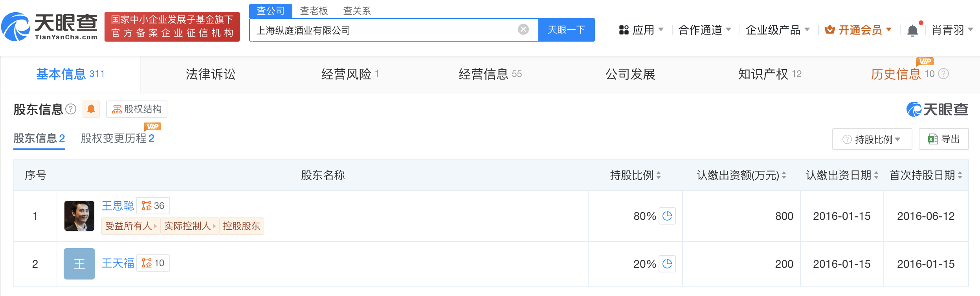This screenshot has height=296, width=980.
Task: Clear the search box text
Action: (523, 29)
